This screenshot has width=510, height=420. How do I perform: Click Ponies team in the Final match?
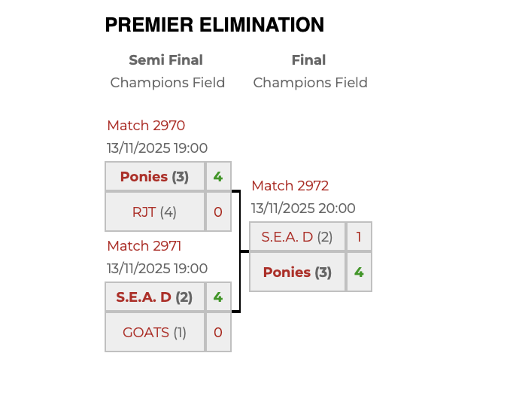[287, 272]
